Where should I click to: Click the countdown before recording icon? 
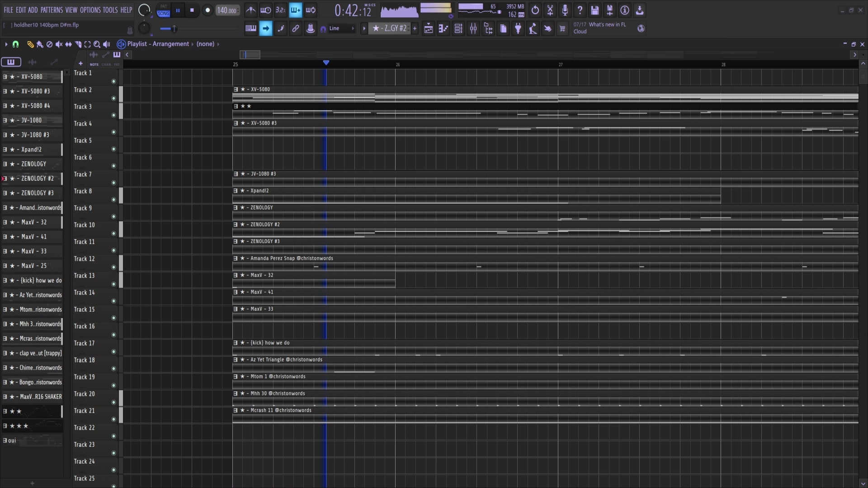pyautogui.click(x=280, y=10)
